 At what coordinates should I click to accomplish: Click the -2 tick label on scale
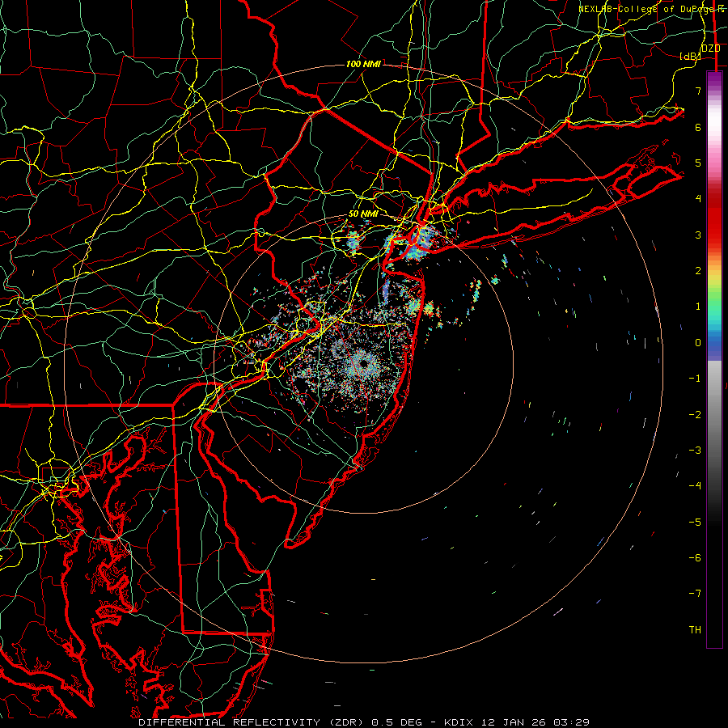point(695,414)
